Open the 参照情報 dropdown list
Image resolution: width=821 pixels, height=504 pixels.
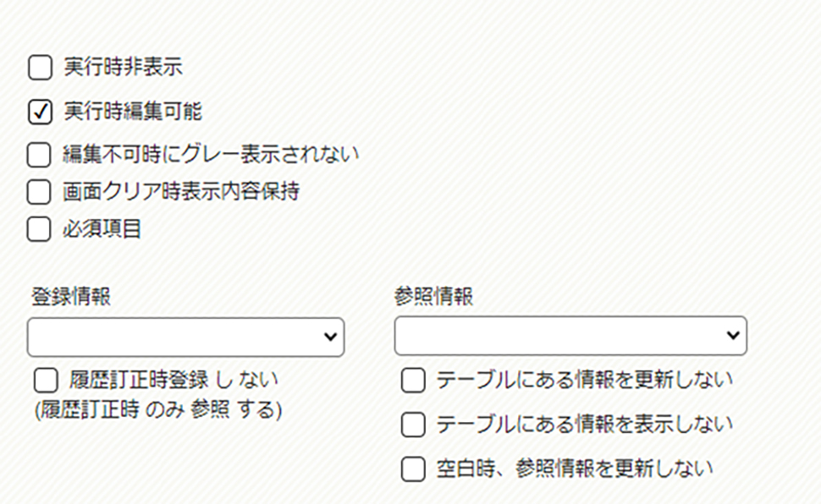(x=570, y=336)
